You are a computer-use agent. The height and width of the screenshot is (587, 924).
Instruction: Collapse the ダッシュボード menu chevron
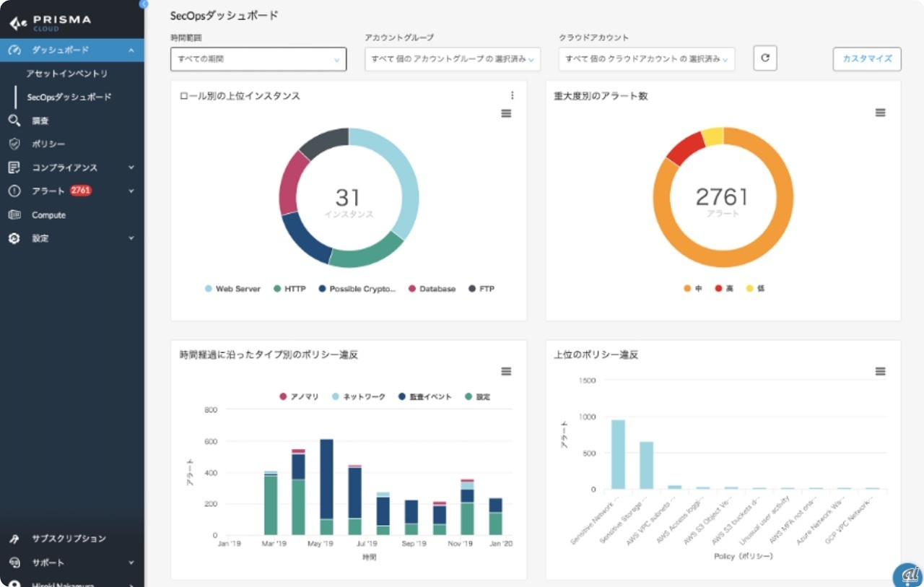pyautogui.click(x=131, y=51)
